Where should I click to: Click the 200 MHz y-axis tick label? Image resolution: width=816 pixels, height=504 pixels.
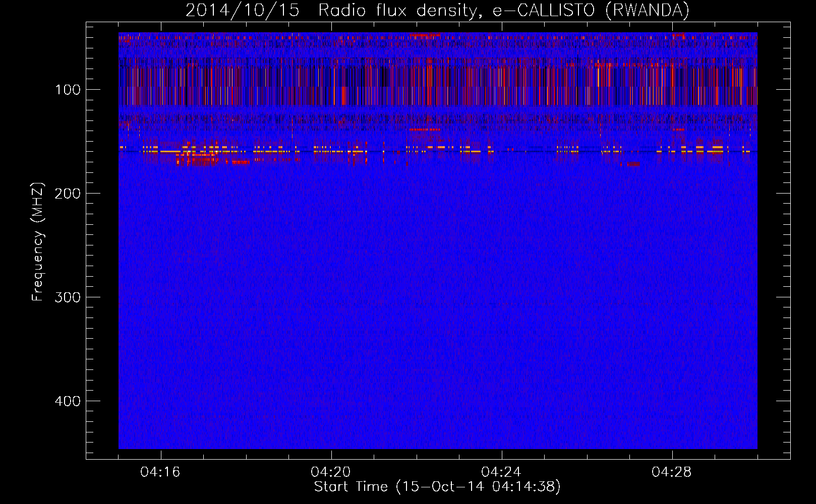click(x=68, y=194)
